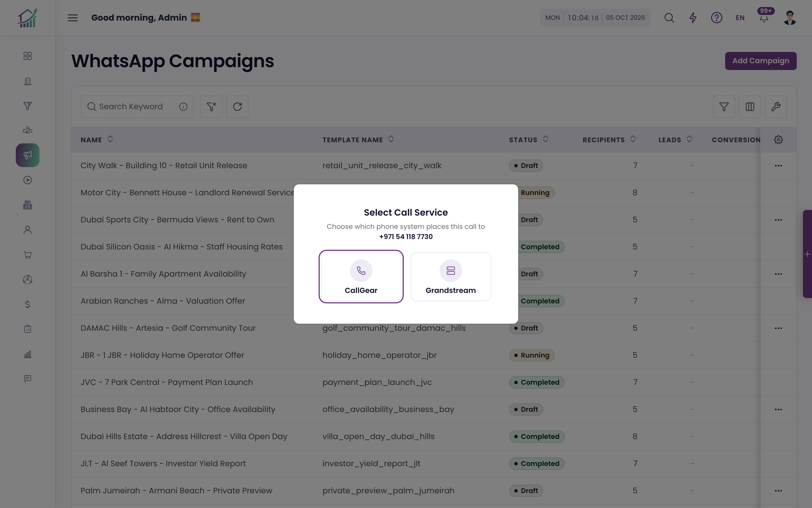The image size is (812, 508).
Task: Open row menu for DAMAC Hills campaign
Action: (778, 328)
